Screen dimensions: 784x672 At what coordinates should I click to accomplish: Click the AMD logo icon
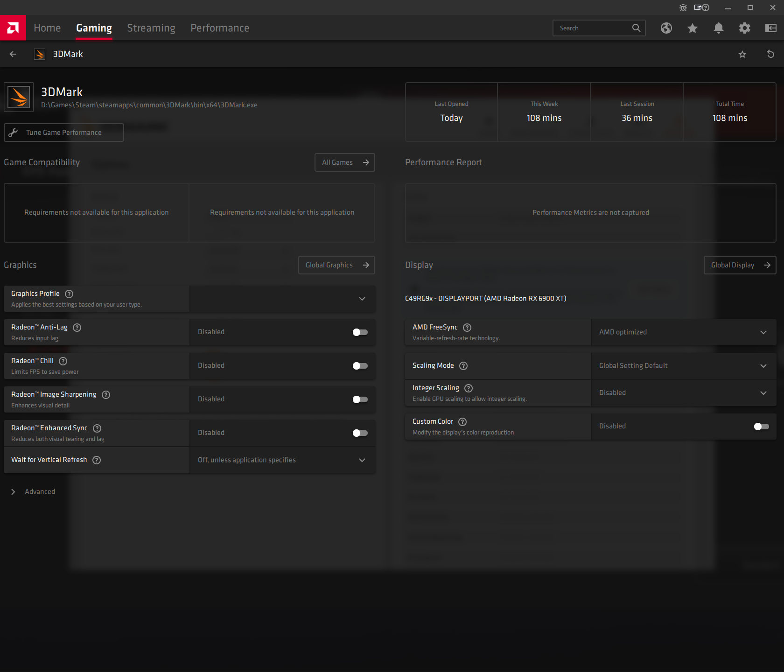tap(13, 28)
